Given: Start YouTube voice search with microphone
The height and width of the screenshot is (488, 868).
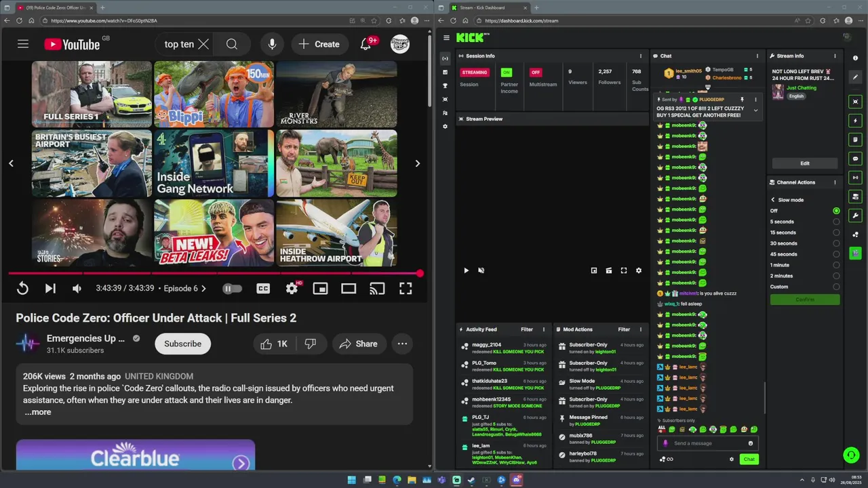Looking at the screenshot, I should point(272,44).
